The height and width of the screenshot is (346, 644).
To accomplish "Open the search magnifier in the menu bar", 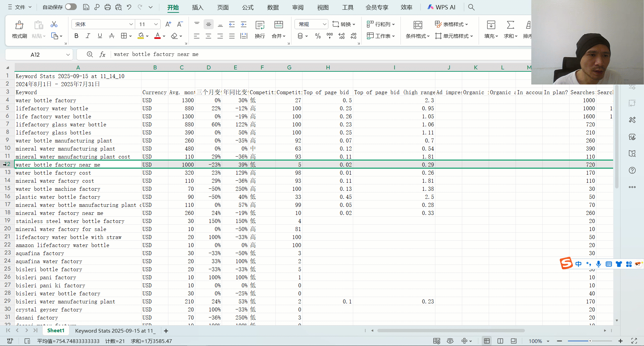I will point(471,7).
